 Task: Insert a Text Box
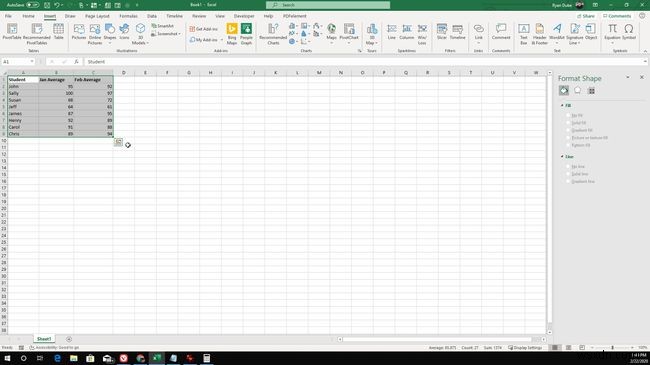pos(524,34)
